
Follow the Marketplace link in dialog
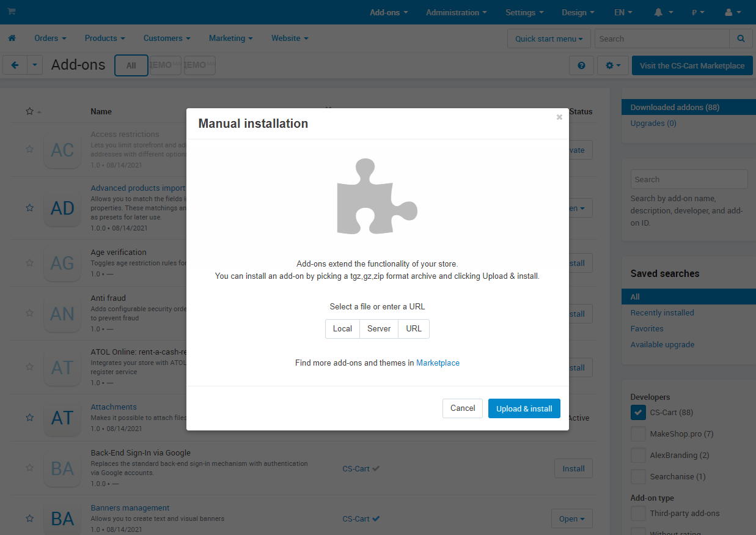pos(438,363)
